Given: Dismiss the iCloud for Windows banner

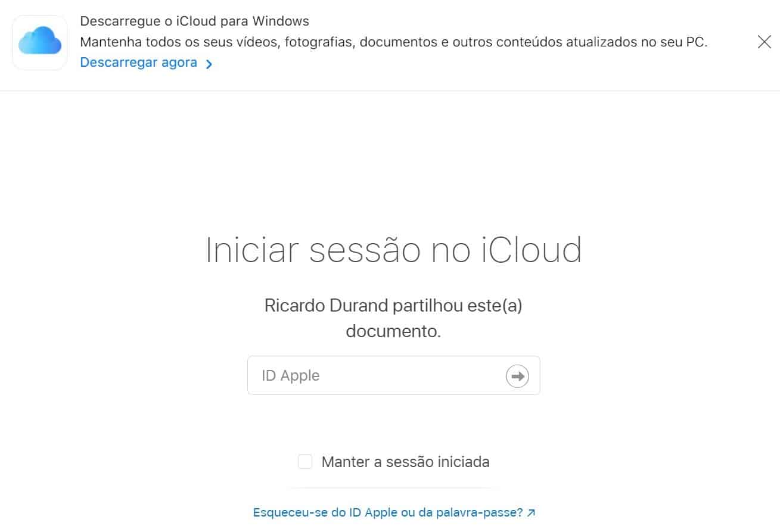Looking at the screenshot, I should (x=764, y=42).
